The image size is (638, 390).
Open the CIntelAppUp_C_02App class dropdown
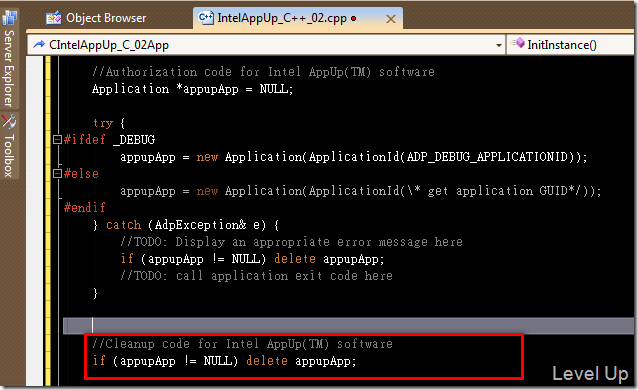[x=267, y=45]
